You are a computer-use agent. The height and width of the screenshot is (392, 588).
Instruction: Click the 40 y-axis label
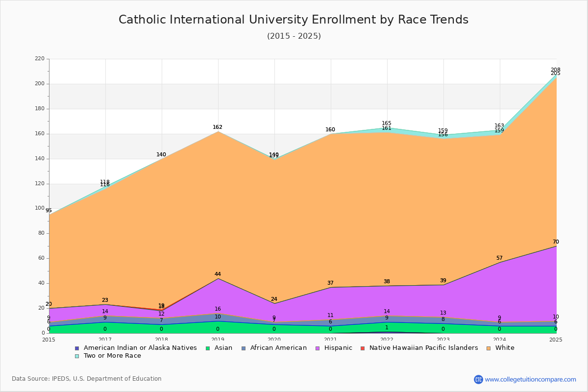pyautogui.click(x=41, y=283)
